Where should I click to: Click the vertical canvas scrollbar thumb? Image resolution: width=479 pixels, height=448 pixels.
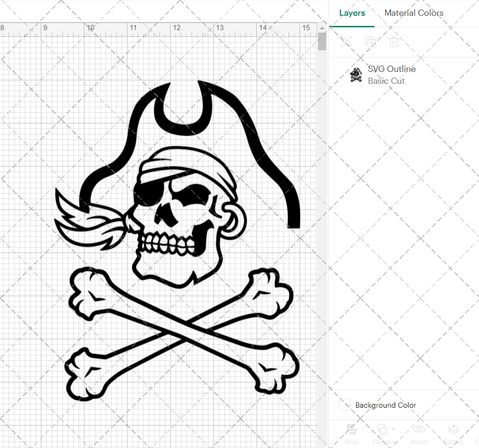322,41
